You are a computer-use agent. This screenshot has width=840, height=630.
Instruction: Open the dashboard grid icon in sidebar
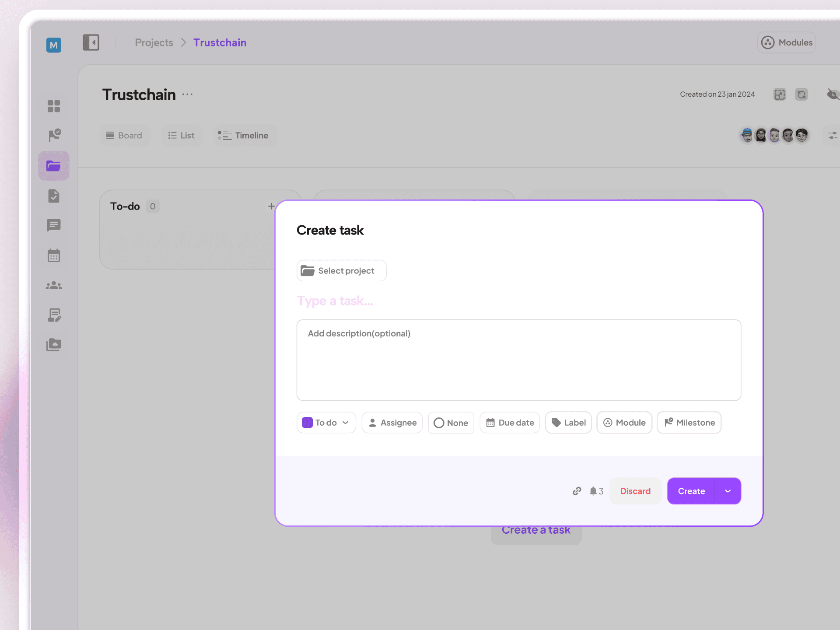click(54, 106)
